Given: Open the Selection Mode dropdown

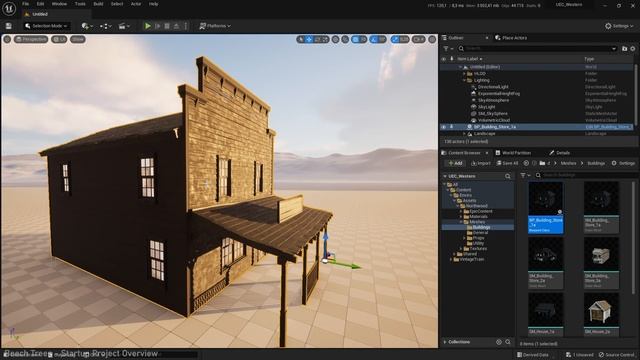Looking at the screenshot, I should tap(46, 26).
